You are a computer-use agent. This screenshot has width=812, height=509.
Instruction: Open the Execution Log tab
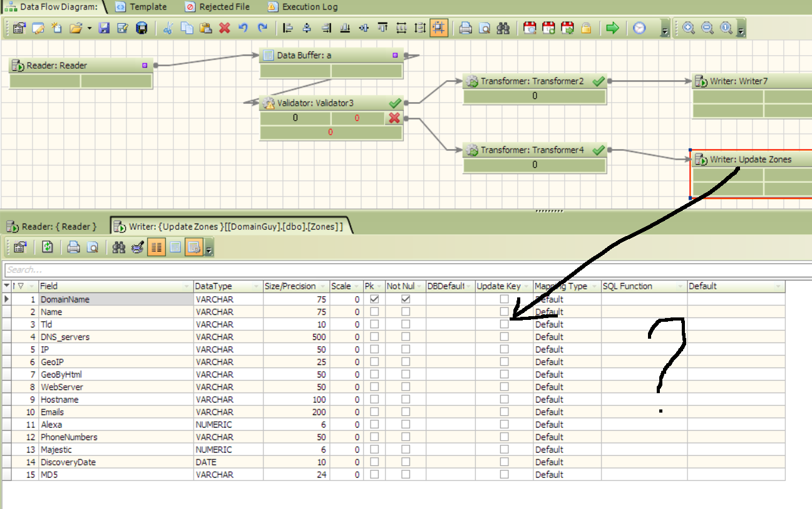303,7
